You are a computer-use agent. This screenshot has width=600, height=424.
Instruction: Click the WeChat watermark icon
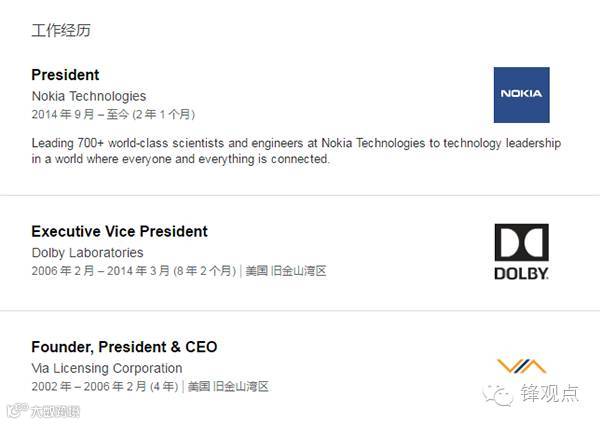click(x=500, y=393)
